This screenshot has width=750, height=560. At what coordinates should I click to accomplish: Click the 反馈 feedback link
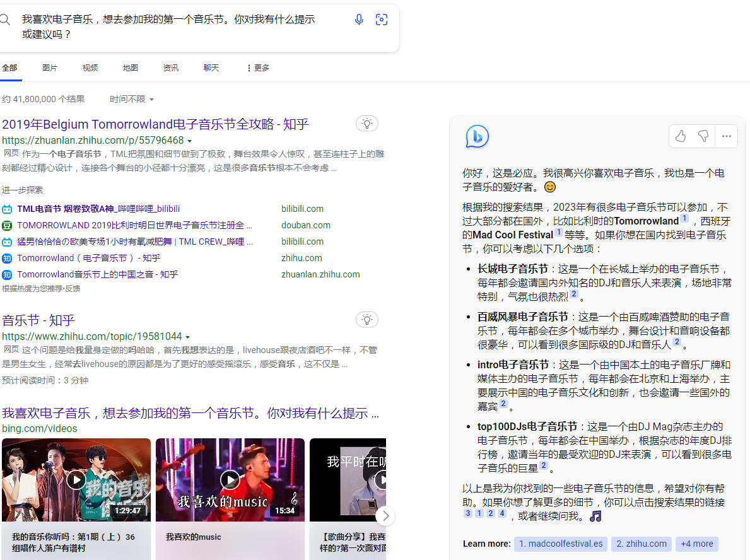(73, 289)
